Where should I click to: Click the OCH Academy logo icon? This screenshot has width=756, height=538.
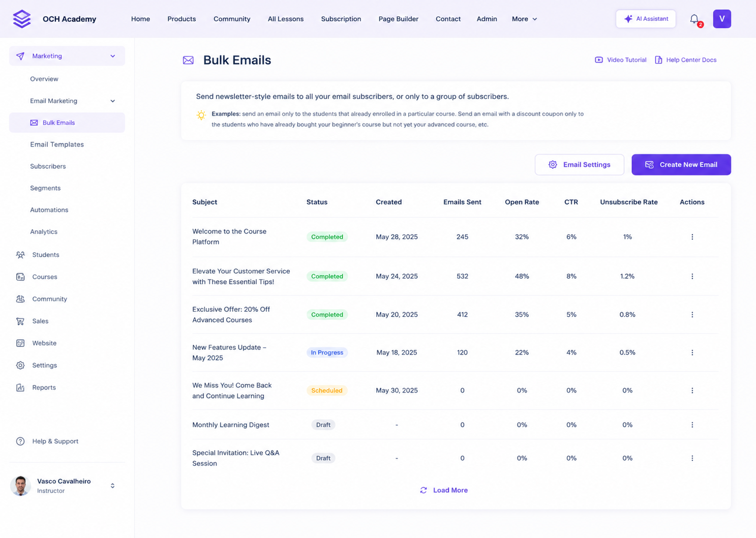tap(22, 19)
